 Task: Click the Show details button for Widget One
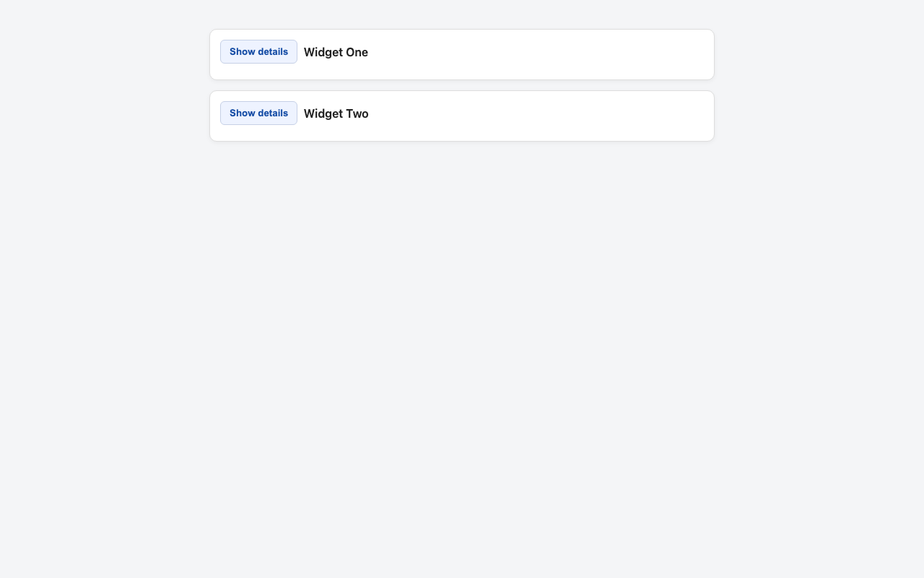click(x=258, y=51)
